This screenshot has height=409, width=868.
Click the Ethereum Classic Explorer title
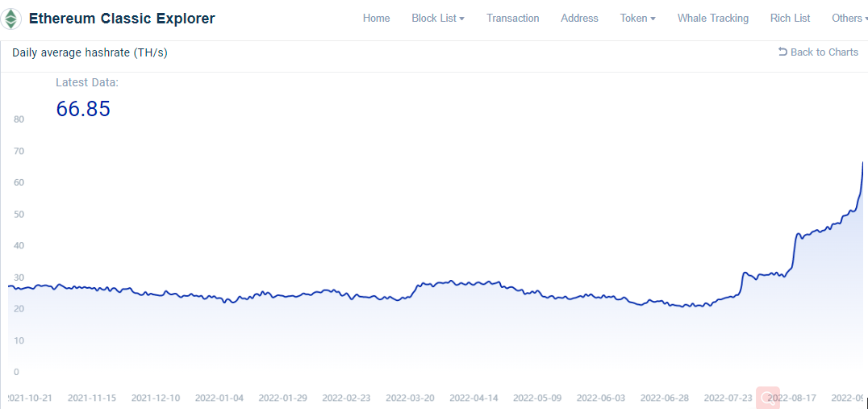pos(122,19)
